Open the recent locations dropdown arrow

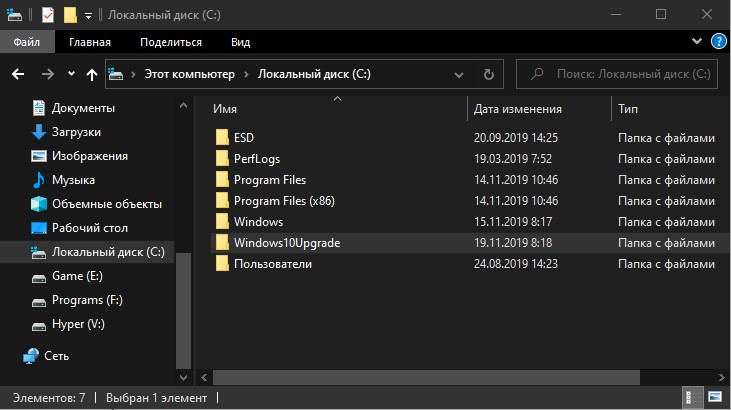[71, 74]
